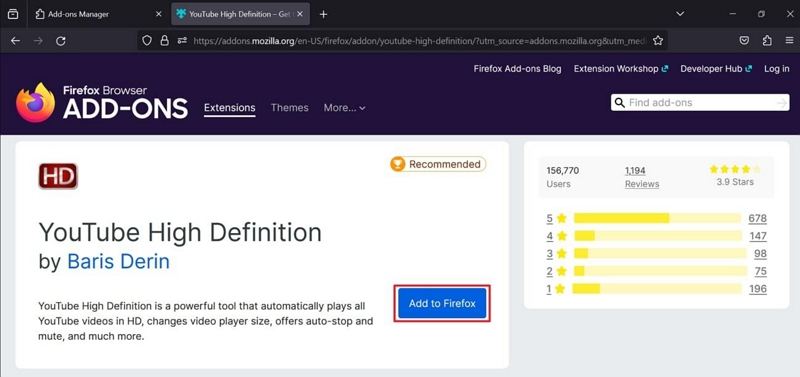
Task: Open the Firefox hamburger menu
Action: [789, 41]
